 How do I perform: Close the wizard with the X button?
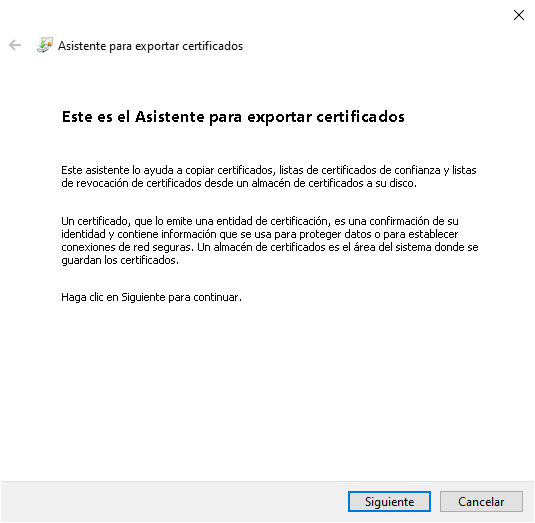point(519,15)
